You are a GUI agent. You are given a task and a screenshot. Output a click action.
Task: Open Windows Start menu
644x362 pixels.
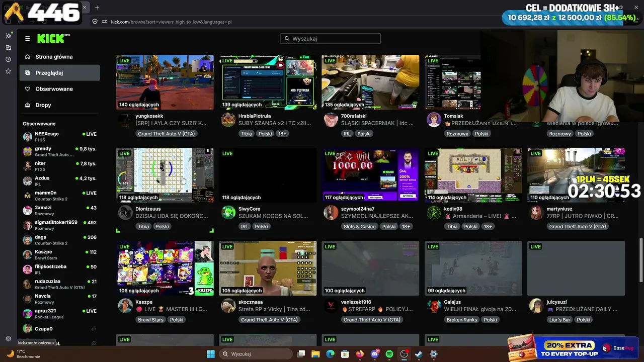pyautogui.click(x=211, y=354)
